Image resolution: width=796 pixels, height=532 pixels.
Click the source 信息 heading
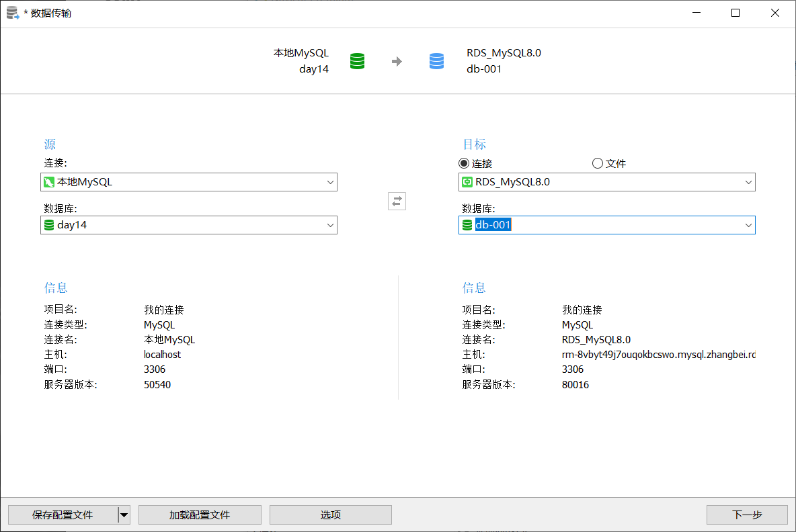[x=56, y=288]
